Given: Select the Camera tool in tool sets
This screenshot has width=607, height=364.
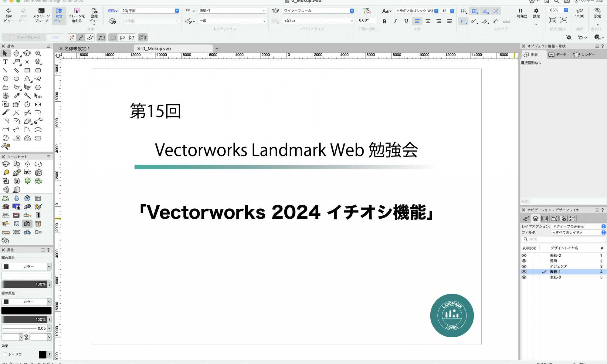Looking at the screenshot, I should pyautogui.click(x=27, y=224).
